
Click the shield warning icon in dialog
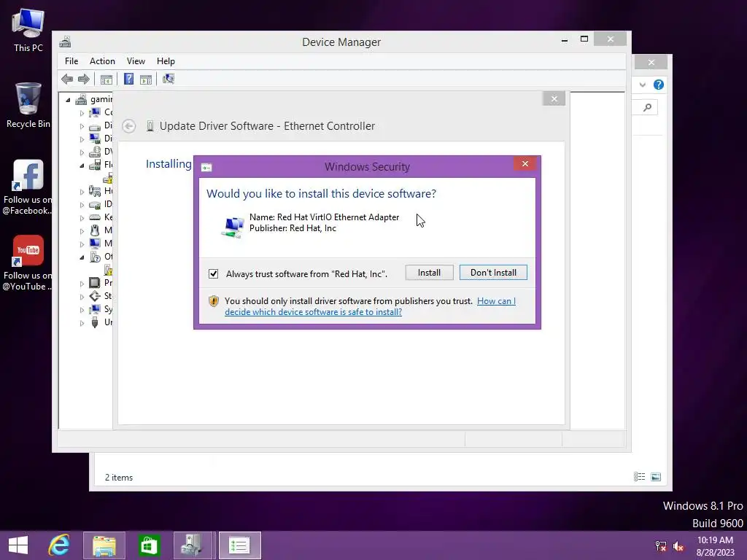214,301
